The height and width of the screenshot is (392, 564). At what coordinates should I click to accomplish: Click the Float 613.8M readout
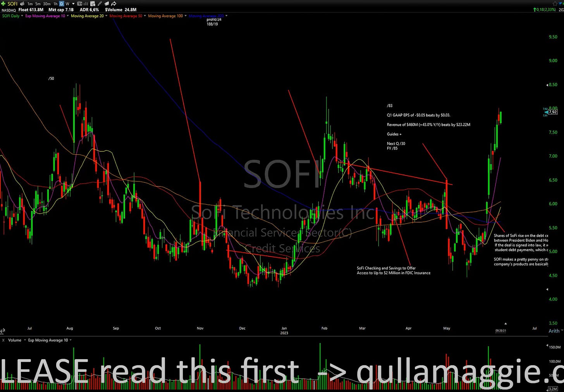[x=31, y=10]
